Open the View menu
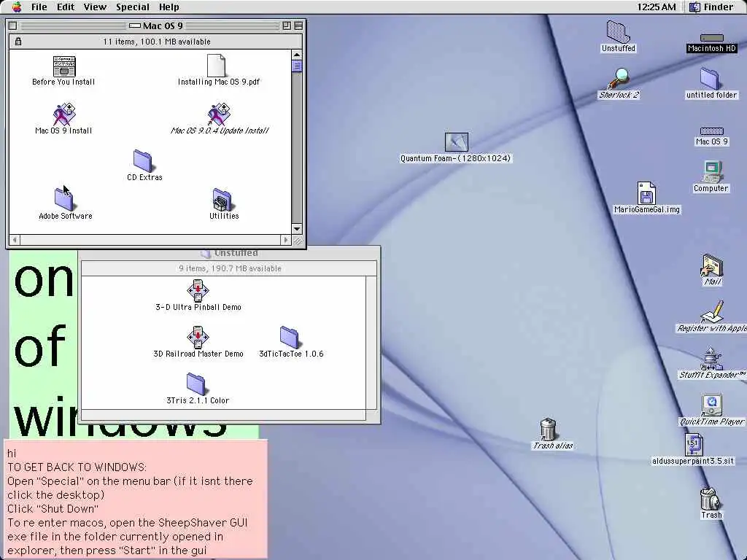 95,7
